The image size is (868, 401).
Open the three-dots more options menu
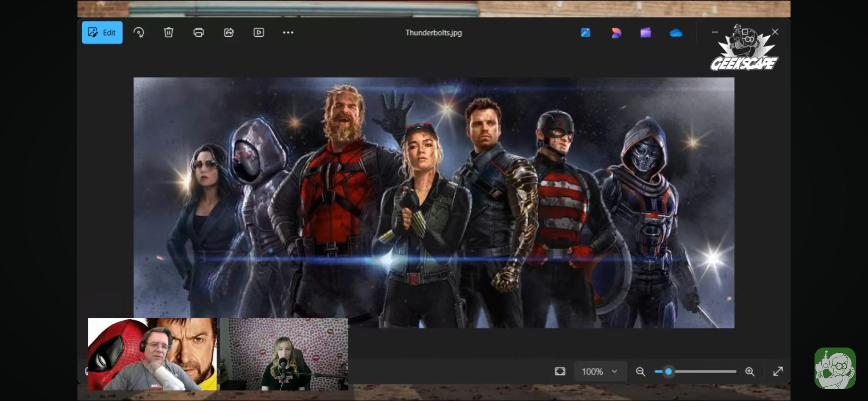(288, 33)
